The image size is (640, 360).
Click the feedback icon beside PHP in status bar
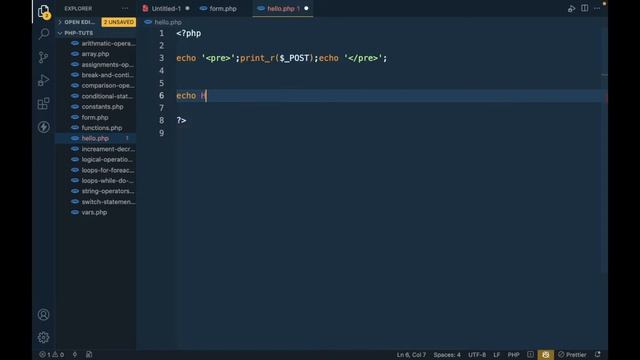530,355
